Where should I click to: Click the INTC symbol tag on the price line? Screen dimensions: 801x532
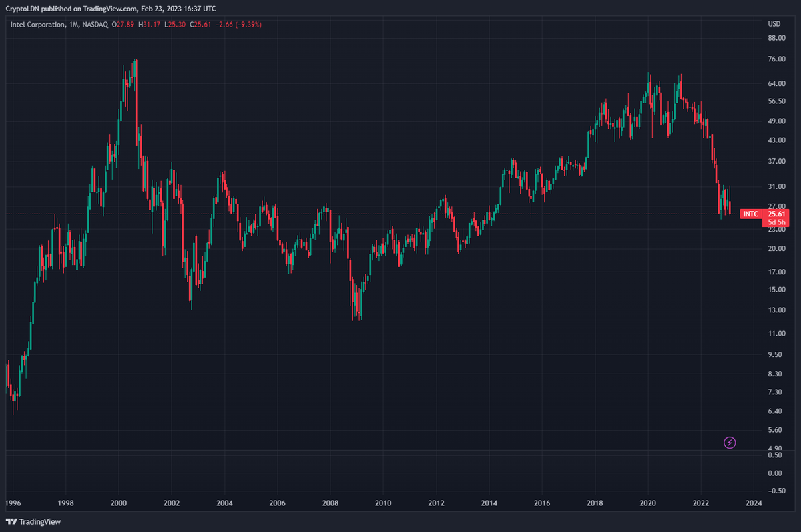[x=751, y=214]
